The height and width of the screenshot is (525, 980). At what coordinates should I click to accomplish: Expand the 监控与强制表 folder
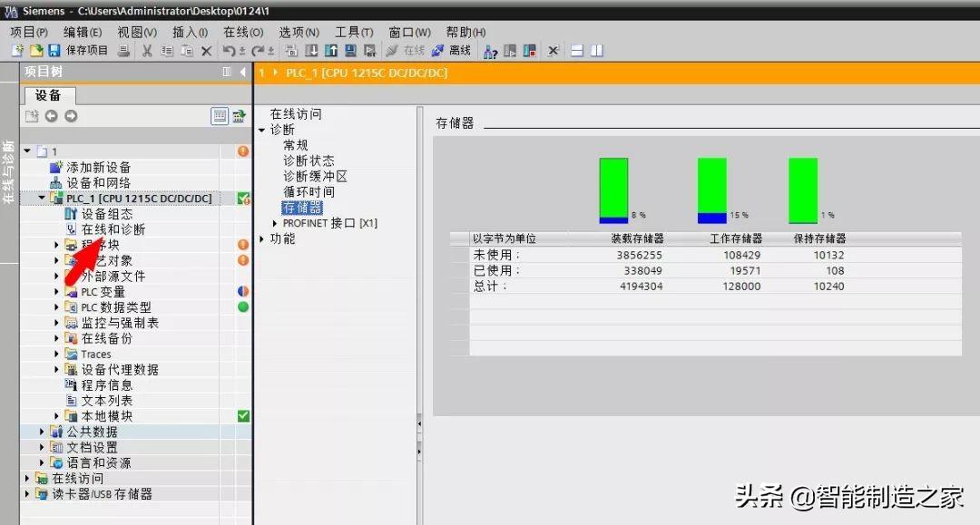56,323
